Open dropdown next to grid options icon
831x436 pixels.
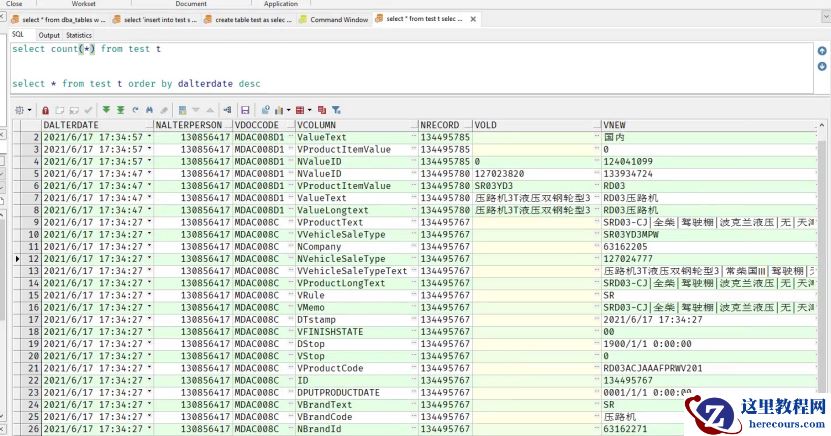[29, 110]
